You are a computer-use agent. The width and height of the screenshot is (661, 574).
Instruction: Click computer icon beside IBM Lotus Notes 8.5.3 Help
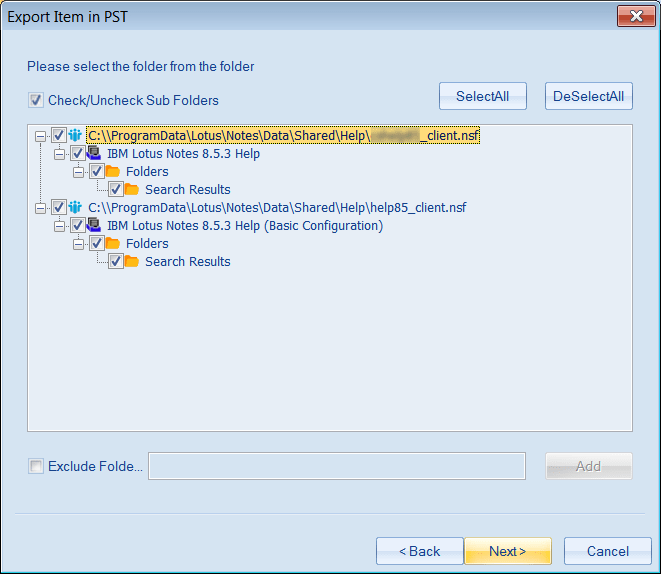pos(94,153)
